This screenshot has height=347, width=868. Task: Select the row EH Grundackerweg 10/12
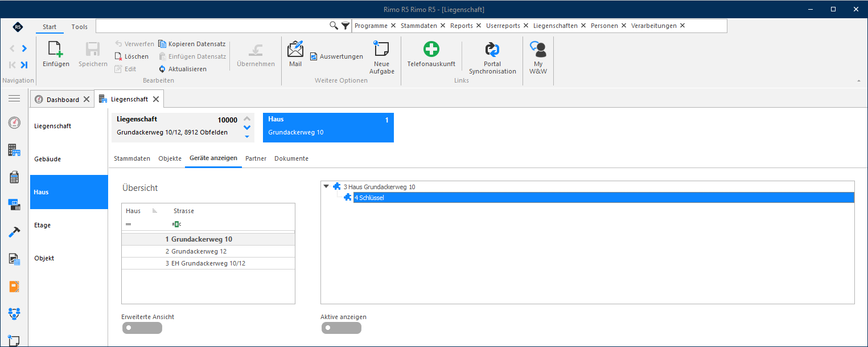(x=208, y=263)
